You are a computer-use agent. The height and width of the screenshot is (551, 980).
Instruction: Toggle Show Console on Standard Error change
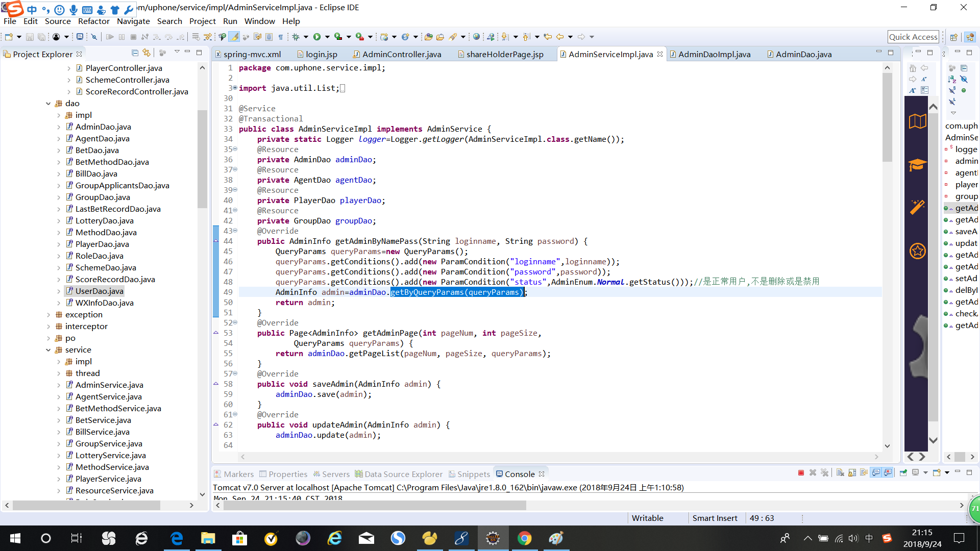[888, 473]
